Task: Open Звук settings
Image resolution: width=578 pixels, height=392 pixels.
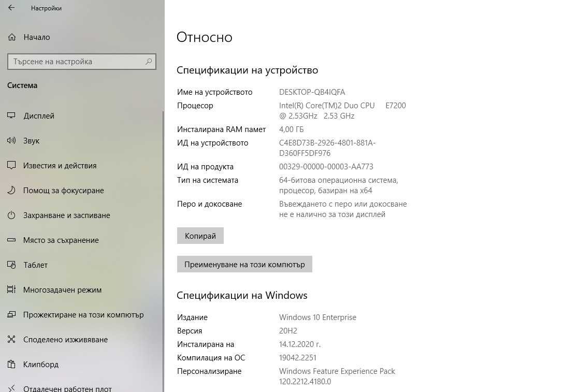Action: pos(81,140)
